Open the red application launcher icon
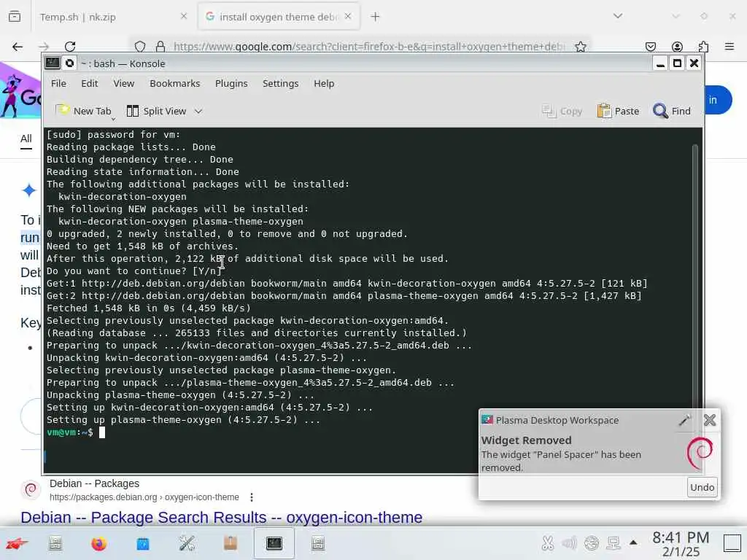747x560 pixels. (17, 543)
